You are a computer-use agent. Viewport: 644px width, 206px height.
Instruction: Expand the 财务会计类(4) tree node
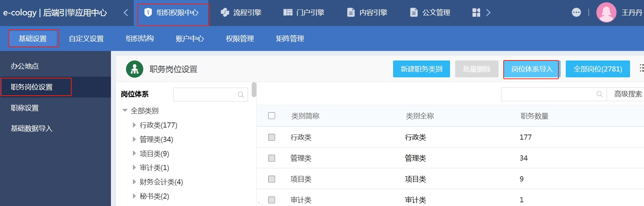134,182
